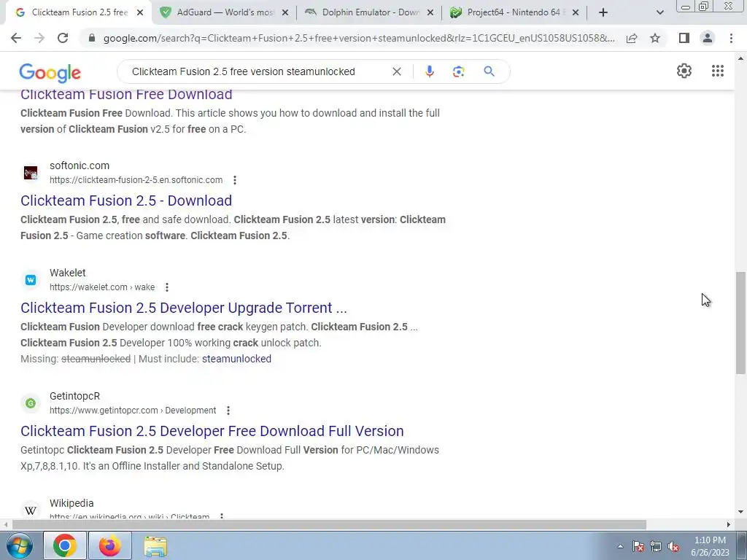Open Developer Free Download Full Version link
This screenshot has height=560, width=747.
(x=212, y=431)
